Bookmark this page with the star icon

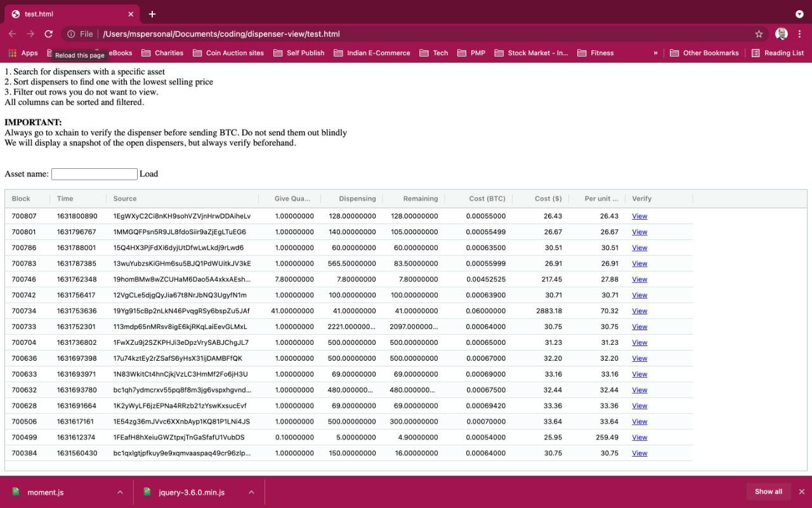pyautogui.click(x=759, y=34)
